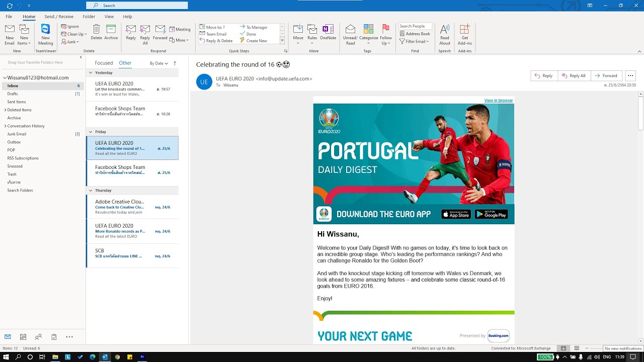Viewport: 644px width, 362px height.
Task: Open the Folder ribbon tab
Action: coord(89,17)
